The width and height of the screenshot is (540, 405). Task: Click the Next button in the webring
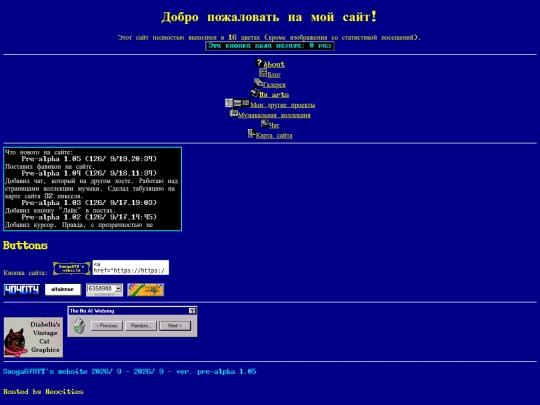[x=175, y=326]
